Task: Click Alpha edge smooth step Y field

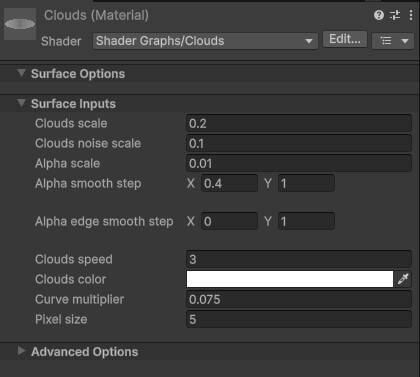Action: click(306, 221)
